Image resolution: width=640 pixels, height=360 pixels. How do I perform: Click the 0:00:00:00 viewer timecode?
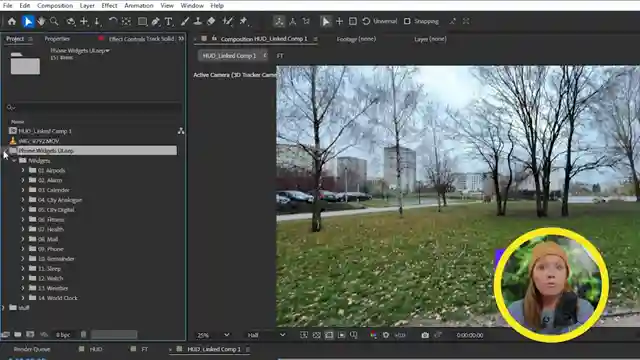coord(470,335)
